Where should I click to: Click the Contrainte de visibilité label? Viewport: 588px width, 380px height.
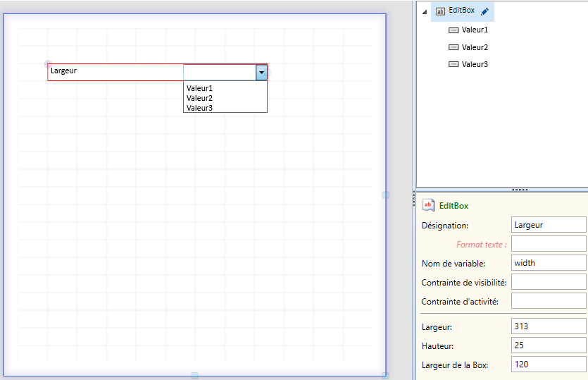click(464, 283)
